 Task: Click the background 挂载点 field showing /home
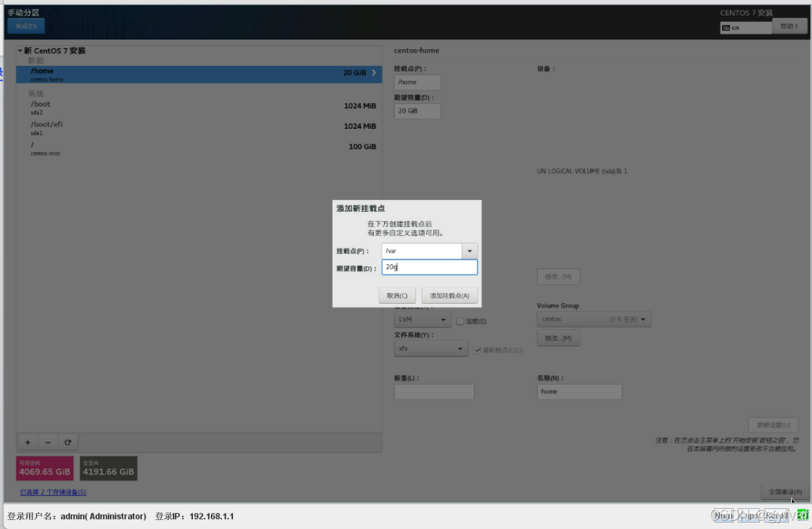tap(417, 82)
